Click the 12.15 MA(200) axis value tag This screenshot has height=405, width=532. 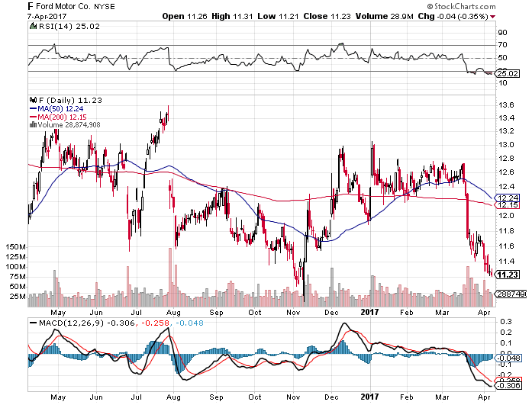click(x=508, y=205)
